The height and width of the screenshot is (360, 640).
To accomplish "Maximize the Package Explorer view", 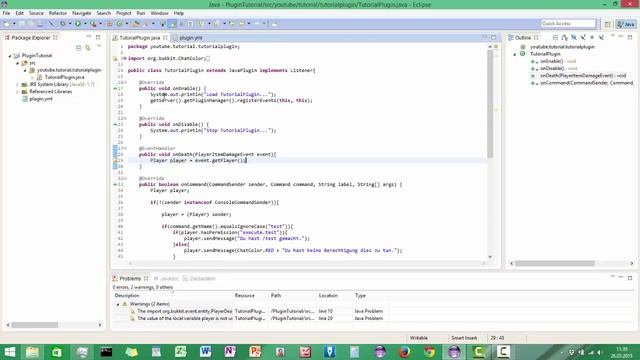I will pyautogui.click(x=98, y=37).
